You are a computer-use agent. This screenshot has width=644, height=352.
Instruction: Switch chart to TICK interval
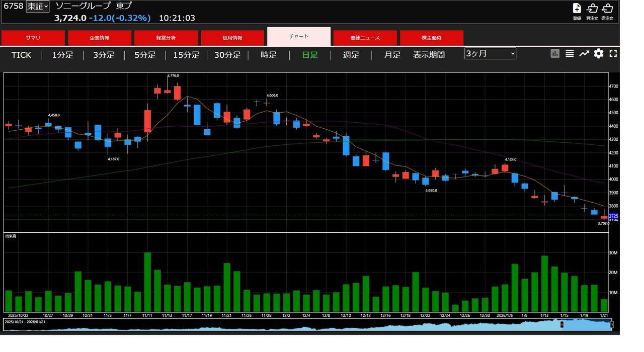click(21, 55)
